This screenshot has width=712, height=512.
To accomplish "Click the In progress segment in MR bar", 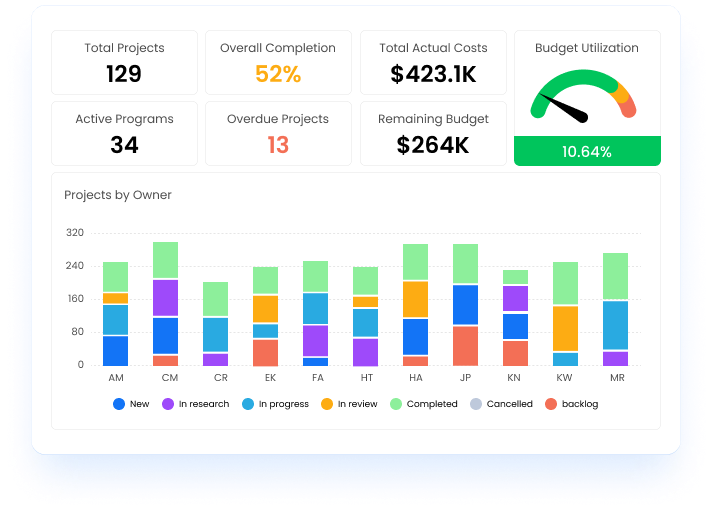I will (615, 325).
